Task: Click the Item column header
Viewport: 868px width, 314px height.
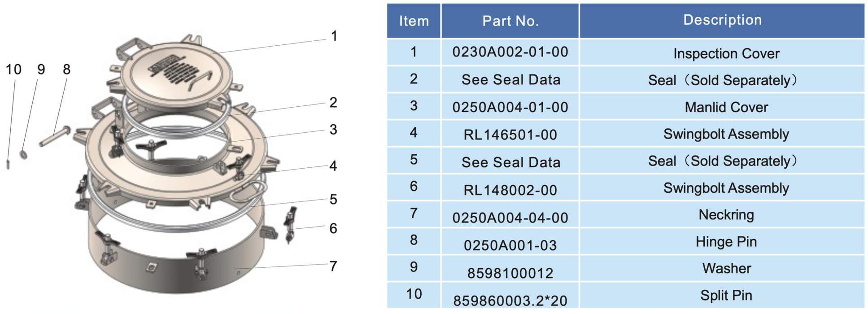Action: click(414, 21)
